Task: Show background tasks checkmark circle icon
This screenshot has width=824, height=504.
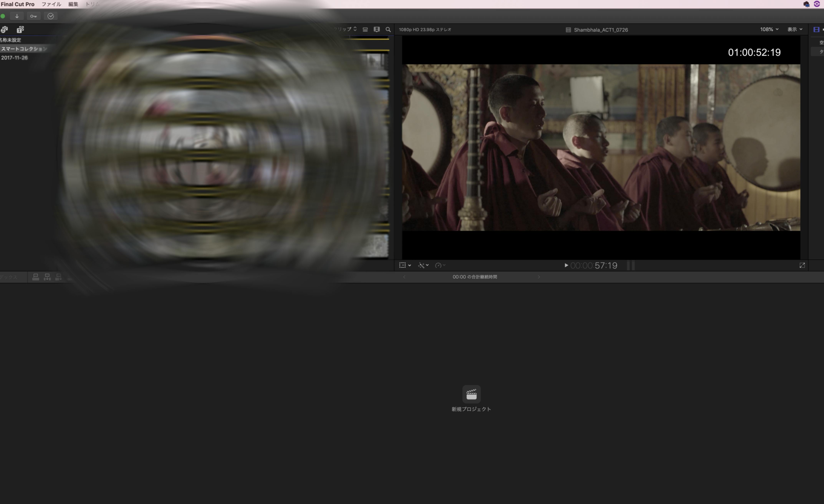Action: click(x=51, y=16)
